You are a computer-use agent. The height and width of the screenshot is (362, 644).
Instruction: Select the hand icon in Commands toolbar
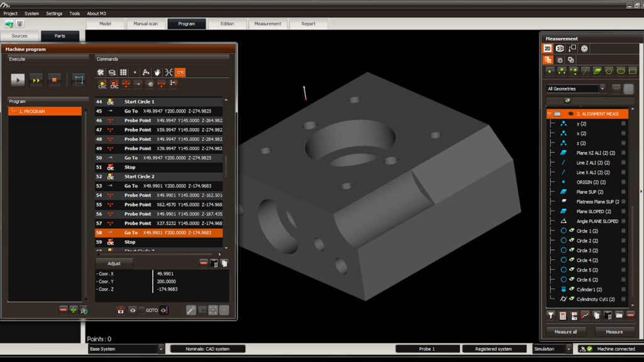point(157,72)
